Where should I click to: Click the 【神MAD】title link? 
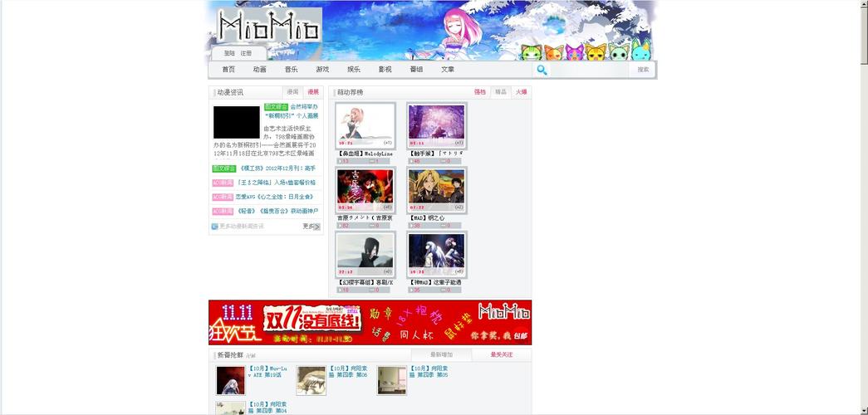pos(435,282)
